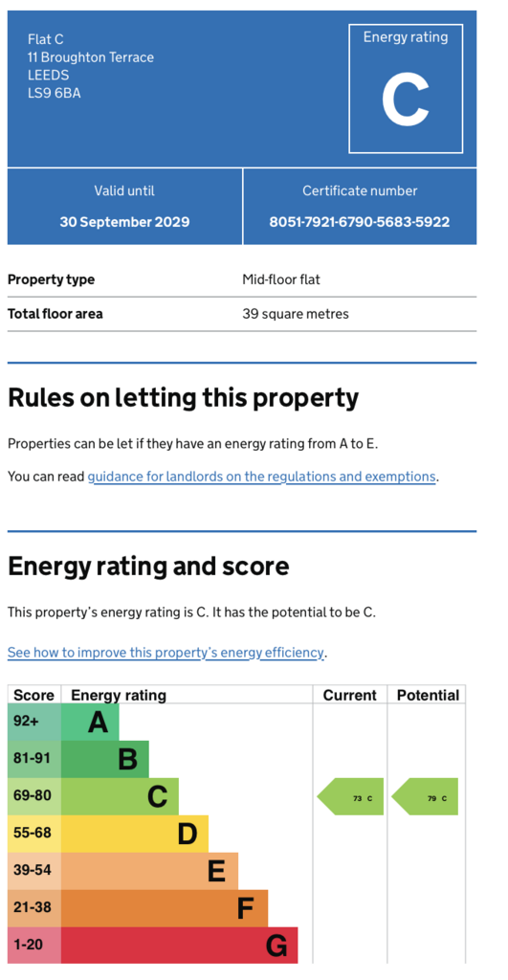Open the improve property's energy efficiency link
Screen dimensions: 508x980
click(166, 653)
